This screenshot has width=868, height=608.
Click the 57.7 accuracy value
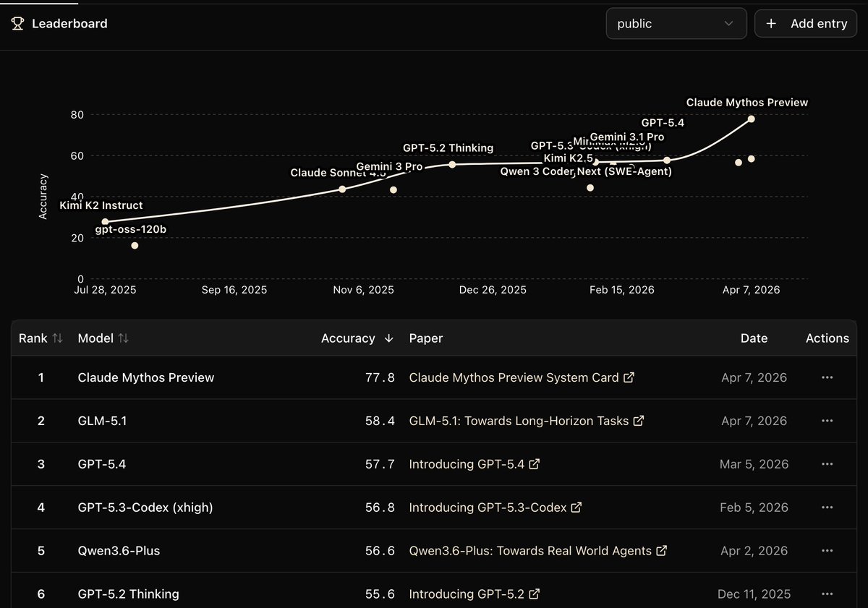(x=380, y=464)
